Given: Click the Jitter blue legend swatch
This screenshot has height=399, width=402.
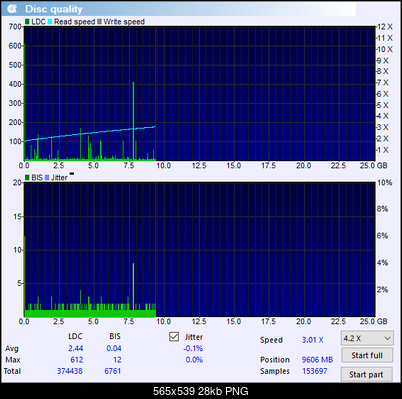Looking at the screenshot, I should coord(47,178).
